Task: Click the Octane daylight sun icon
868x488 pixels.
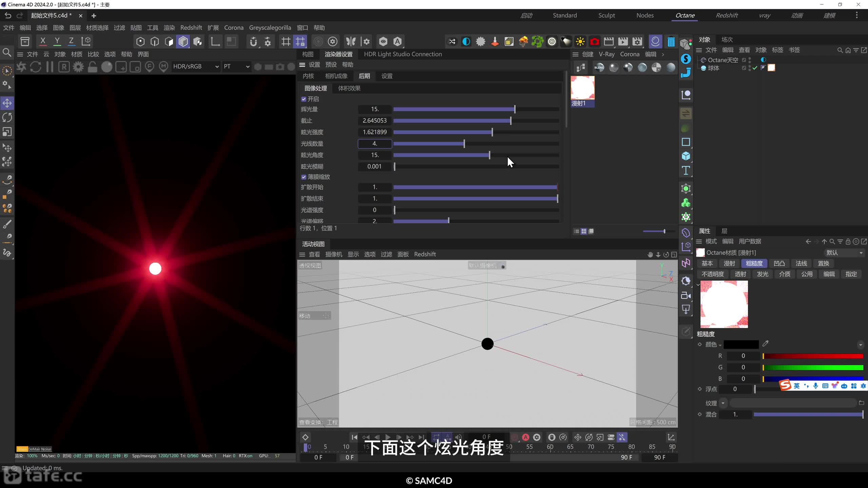Action: [580, 42]
